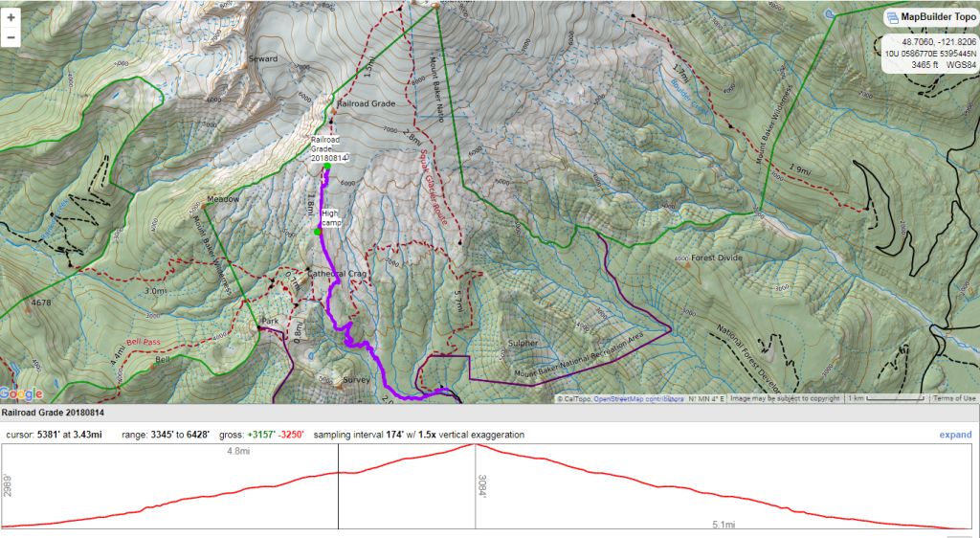Zoom in with the plus button
The image size is (980, 538).
[11, 17]
